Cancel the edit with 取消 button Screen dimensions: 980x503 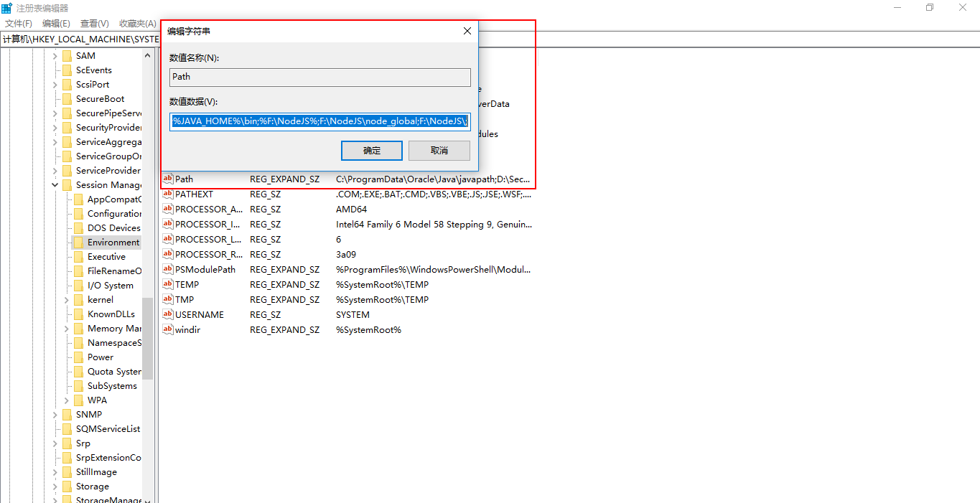coord(439,151)
